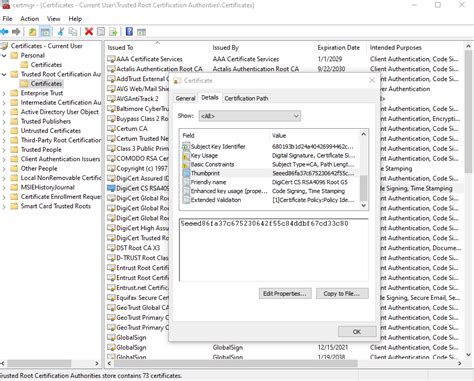Click the certificate list horizontal scrollbar
This screenshot has width=474, height=381.
[x=283, y=363]
